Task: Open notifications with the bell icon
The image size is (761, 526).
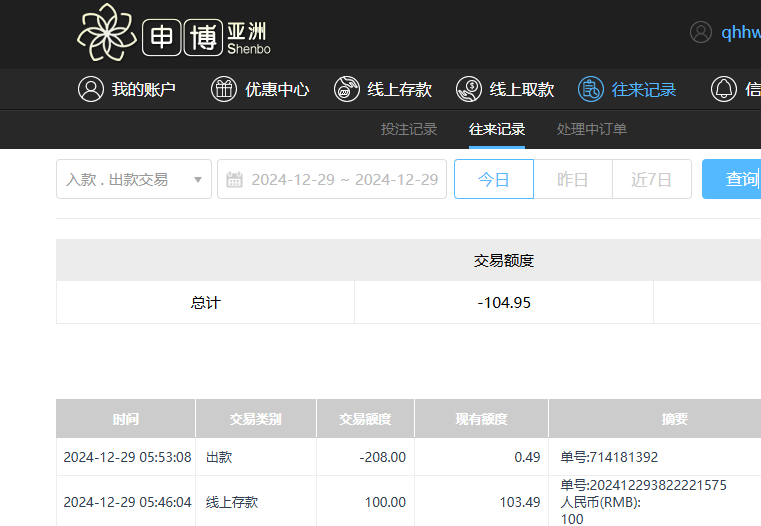Action: (723, 89)
